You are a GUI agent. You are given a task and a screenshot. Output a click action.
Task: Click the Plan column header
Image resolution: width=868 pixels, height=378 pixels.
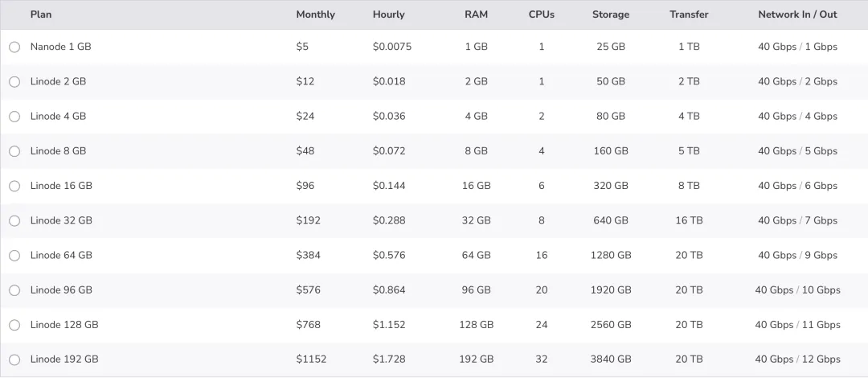point(41,14)
